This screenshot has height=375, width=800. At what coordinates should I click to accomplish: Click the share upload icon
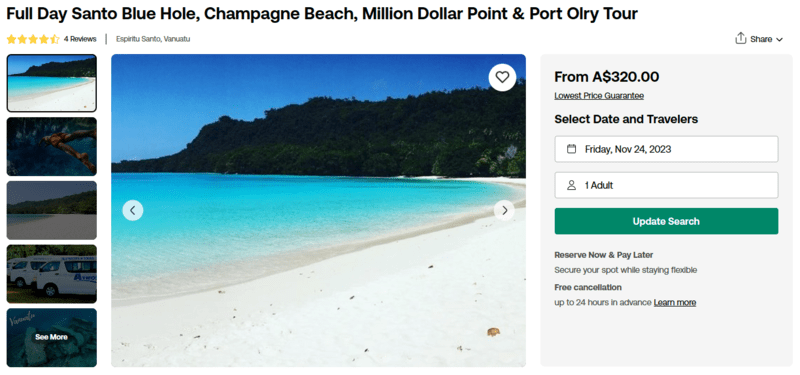point(741,38)
